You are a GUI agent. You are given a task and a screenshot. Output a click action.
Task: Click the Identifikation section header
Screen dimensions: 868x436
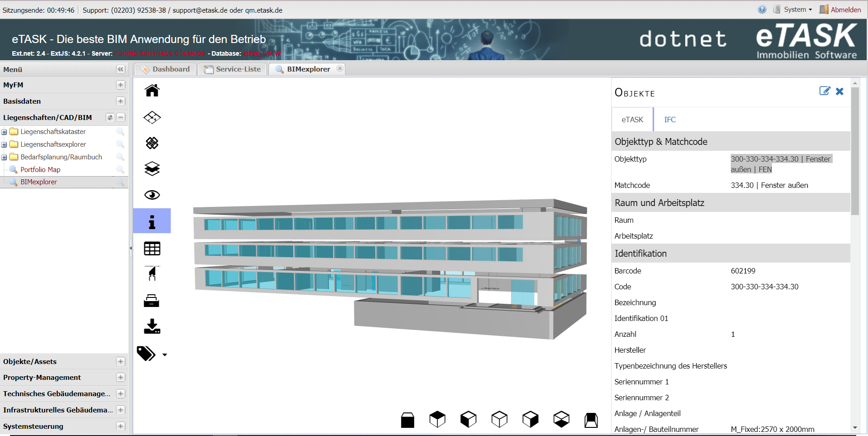coord(731,254)
